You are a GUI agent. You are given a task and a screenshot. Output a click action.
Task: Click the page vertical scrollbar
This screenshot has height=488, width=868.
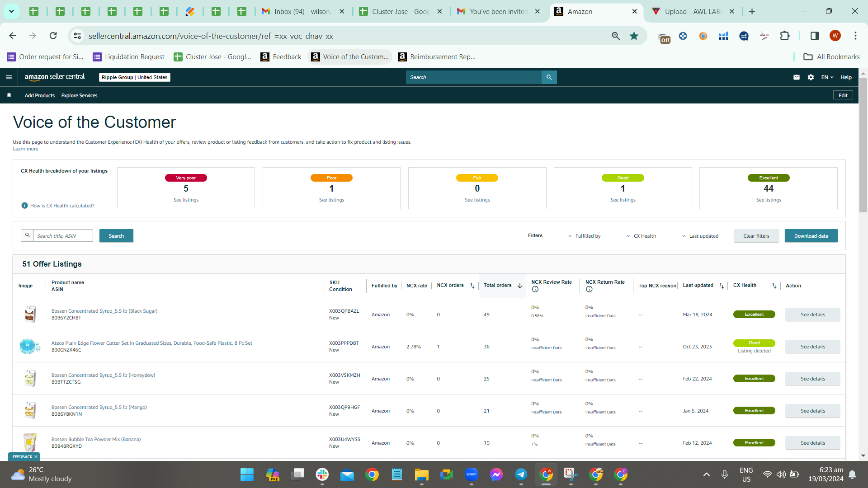tap(863, 145)
